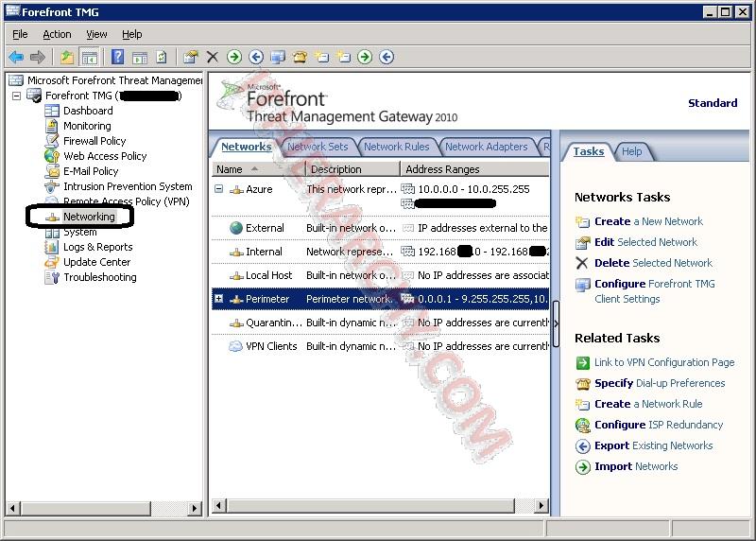Click the Edit Selected Network properties toolbar icon
Image resolution: width=756 pixels, height=541 pixels.
pos(191,57)
